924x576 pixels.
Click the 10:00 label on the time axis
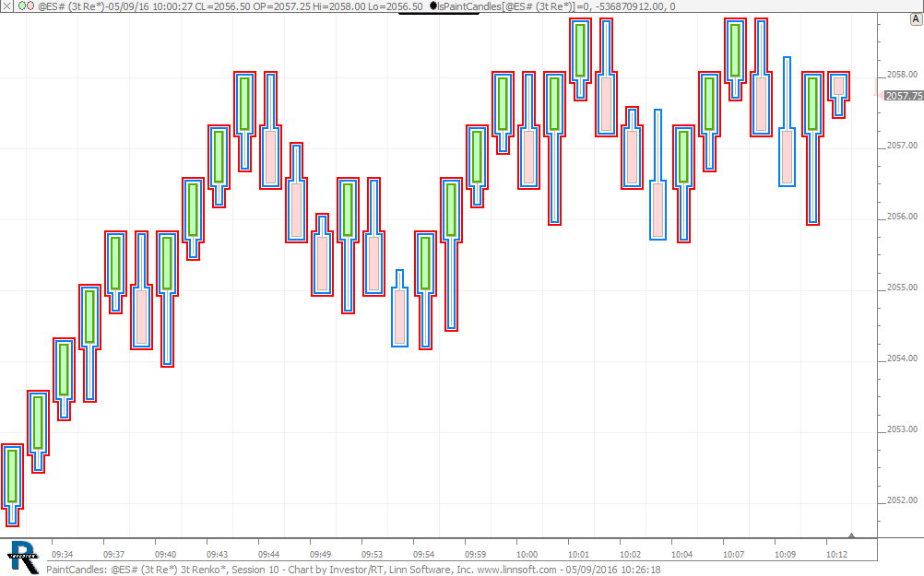click(x=527, y=555)
